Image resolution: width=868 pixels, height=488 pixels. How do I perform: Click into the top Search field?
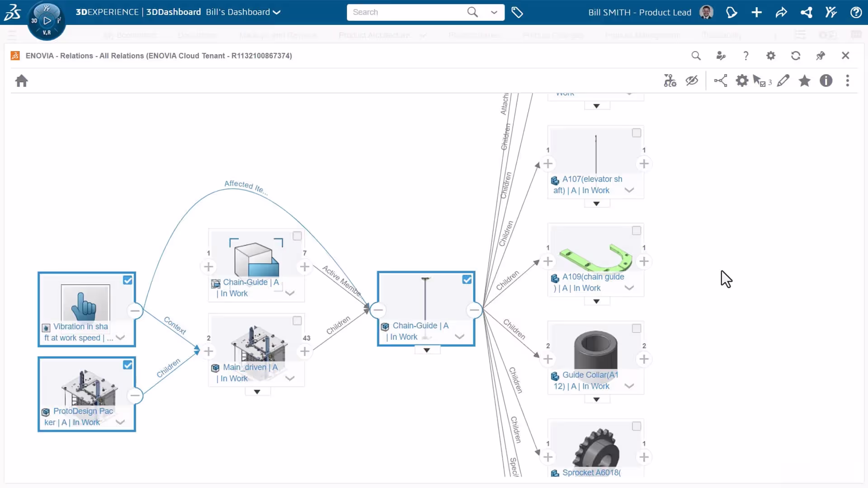pos(407,12)
